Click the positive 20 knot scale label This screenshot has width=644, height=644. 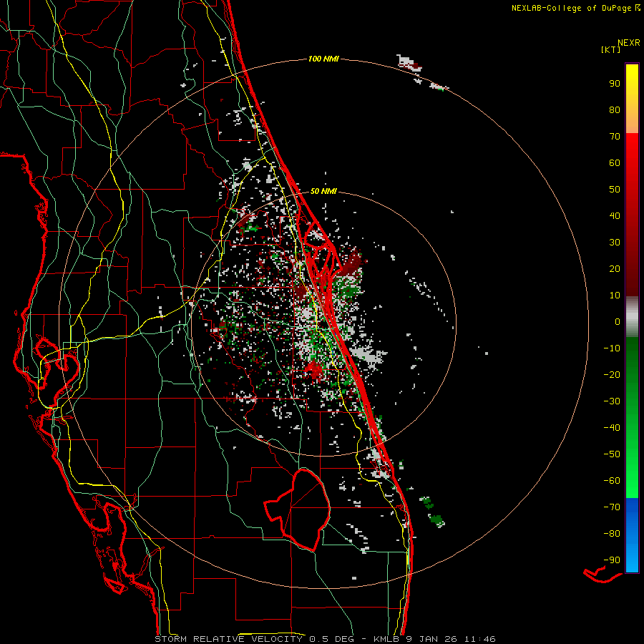click(615, 268)
